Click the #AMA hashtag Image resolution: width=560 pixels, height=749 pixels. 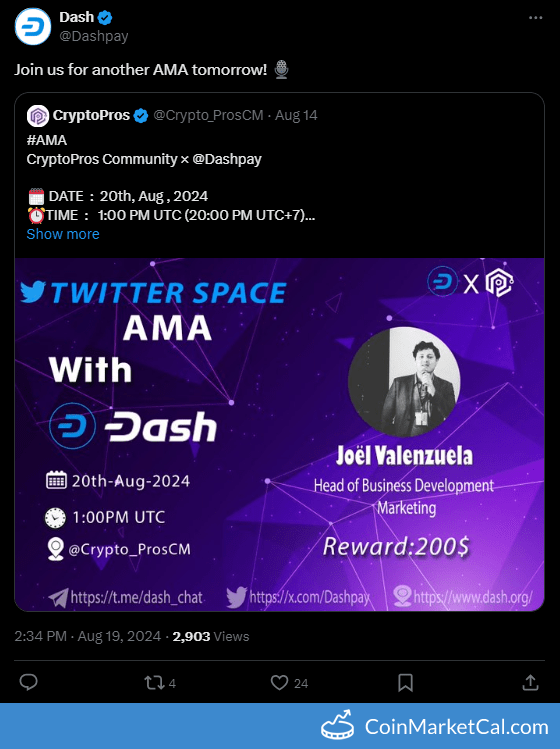47,140
